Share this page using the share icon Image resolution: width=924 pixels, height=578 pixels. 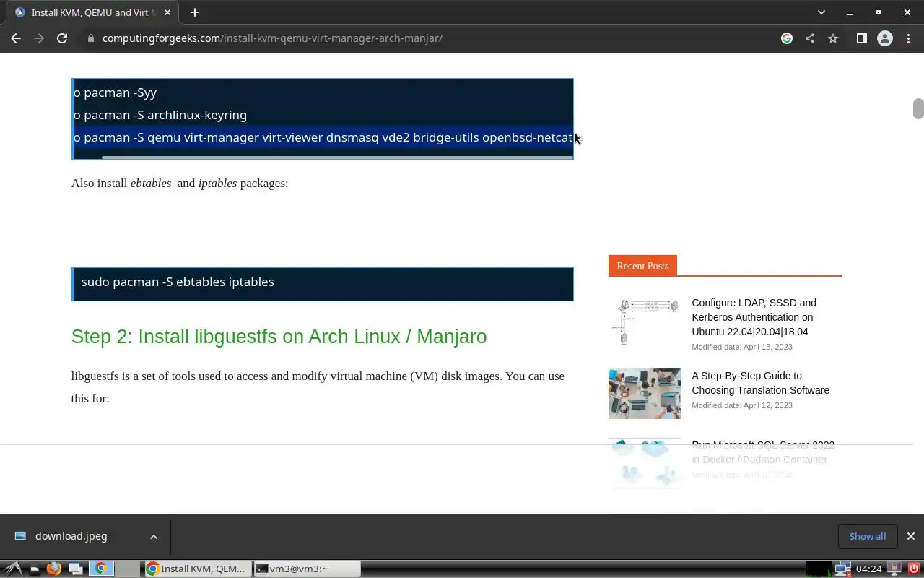pyautogui.click(x=810, y=38)
